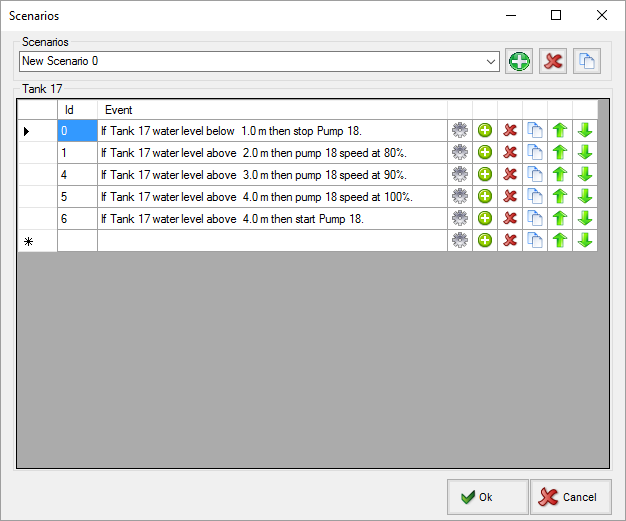Click the Ok button
Screen dimensions: 626x521
pyautogui.click(x=487, y=497)
